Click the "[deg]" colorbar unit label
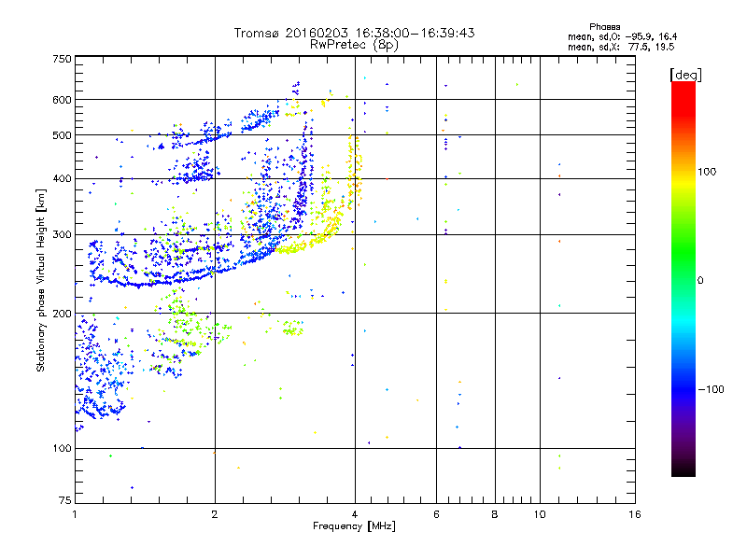The height and width of the screenshot is (560, 747). (x=685, y=75)
